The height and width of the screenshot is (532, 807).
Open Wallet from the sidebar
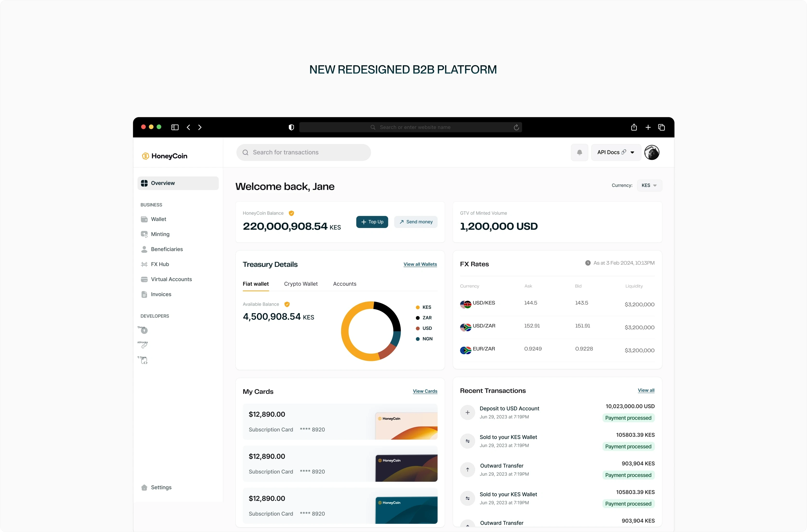click(x=158, y=219)
